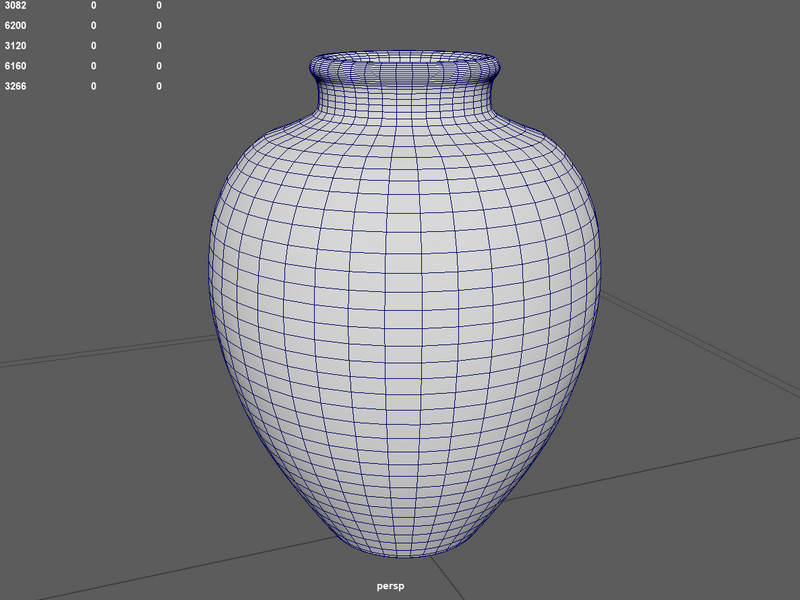Screen dimensions: 800x600
Task: Click the middle-column 0 in the 6160 row
Action: pos(93,66)
